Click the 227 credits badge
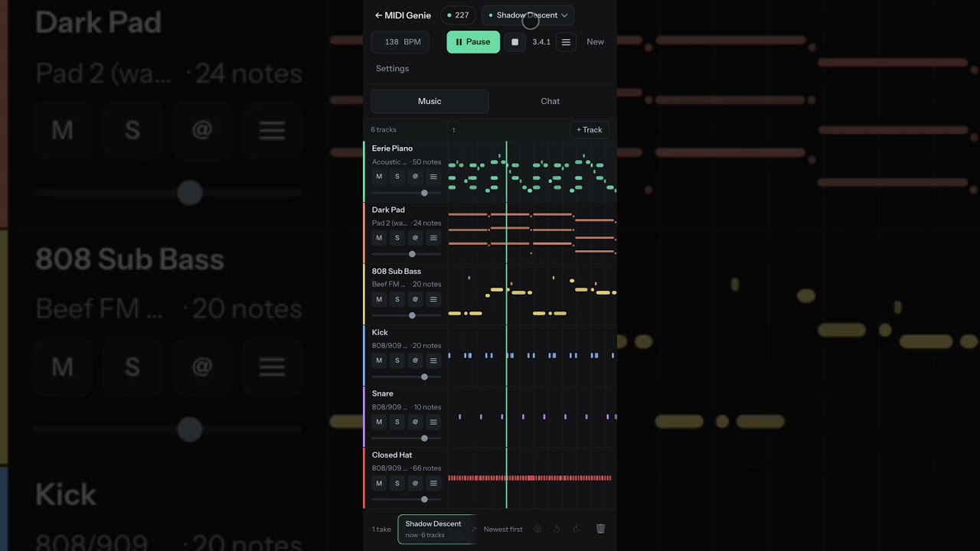This screenshot has height=551, width=980. point(458,15)
